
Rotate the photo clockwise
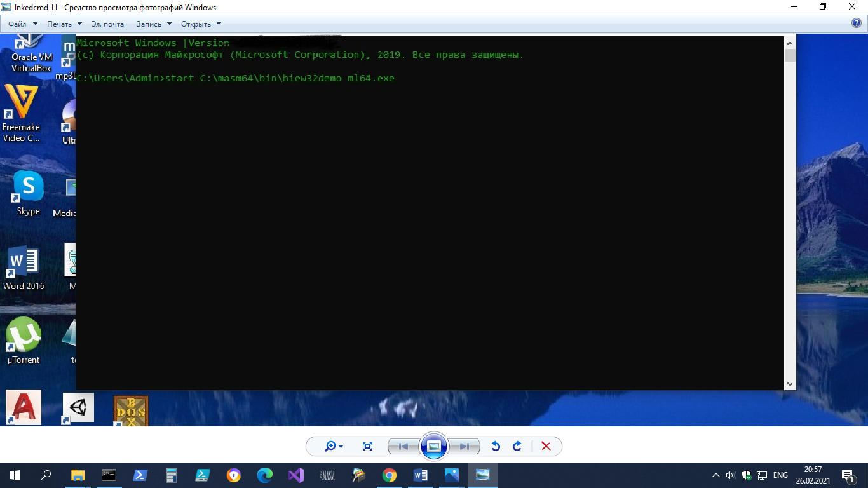517,447
